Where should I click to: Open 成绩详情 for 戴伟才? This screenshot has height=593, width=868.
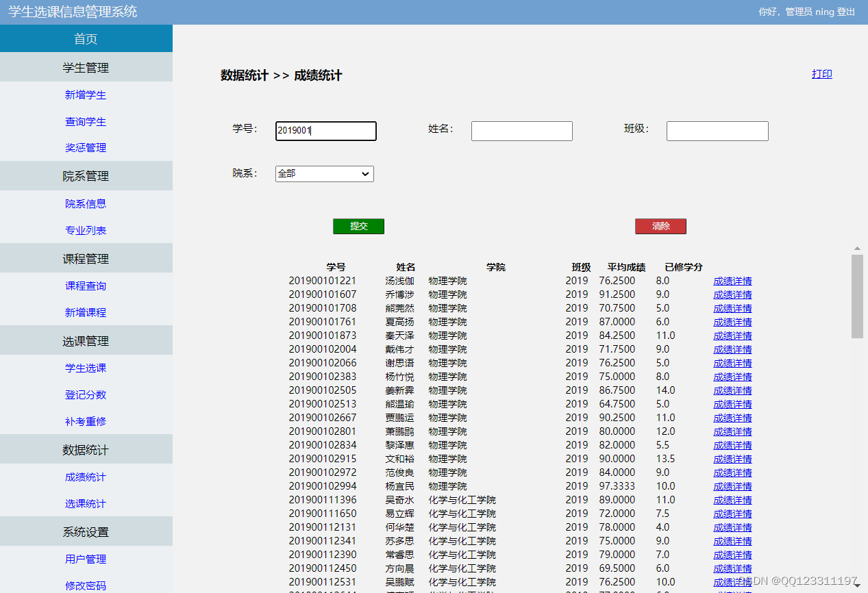[732, 349]
